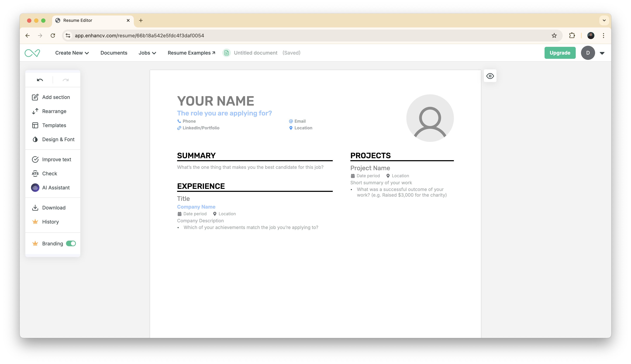This screenshot has height=364, width=631.
Task: Click the address bar URL
Action: coord(139,36)
